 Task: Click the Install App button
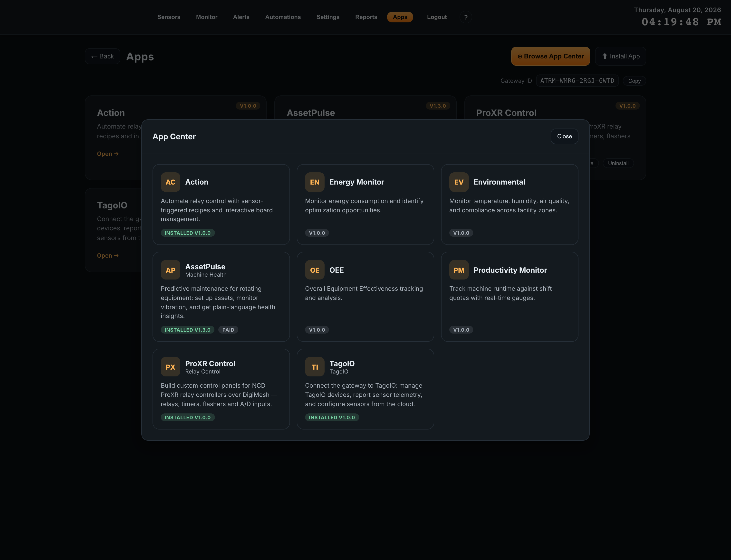tap(621, 56)
